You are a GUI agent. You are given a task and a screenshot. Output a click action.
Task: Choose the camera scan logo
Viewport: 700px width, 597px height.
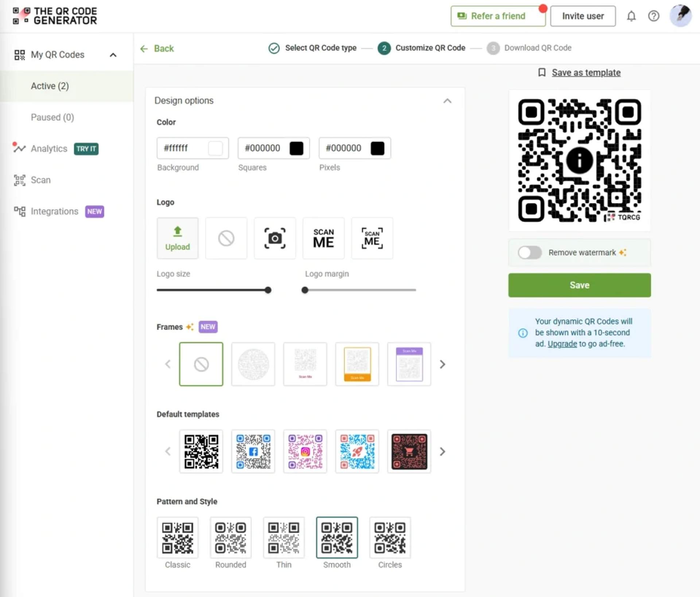coord(275,238)
